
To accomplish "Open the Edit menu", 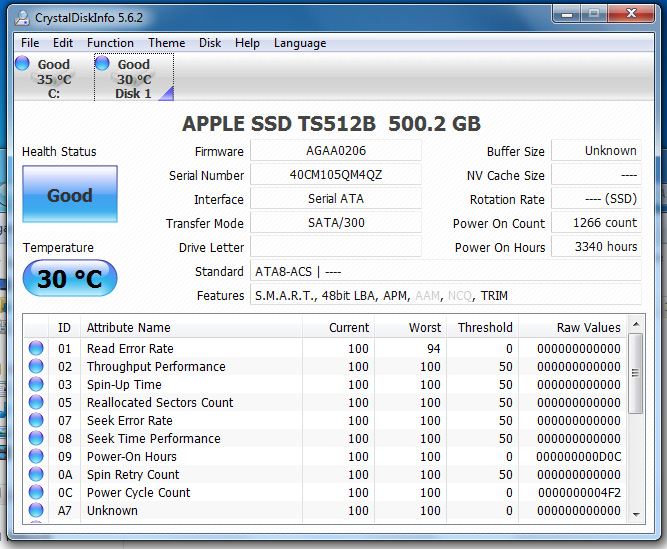I will 63,43.
